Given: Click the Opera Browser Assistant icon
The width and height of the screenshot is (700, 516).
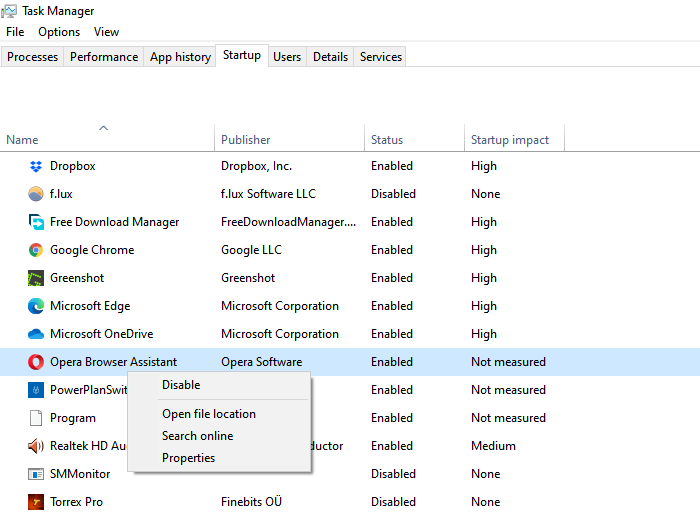Looking at the screenshot, I should 36,362.
